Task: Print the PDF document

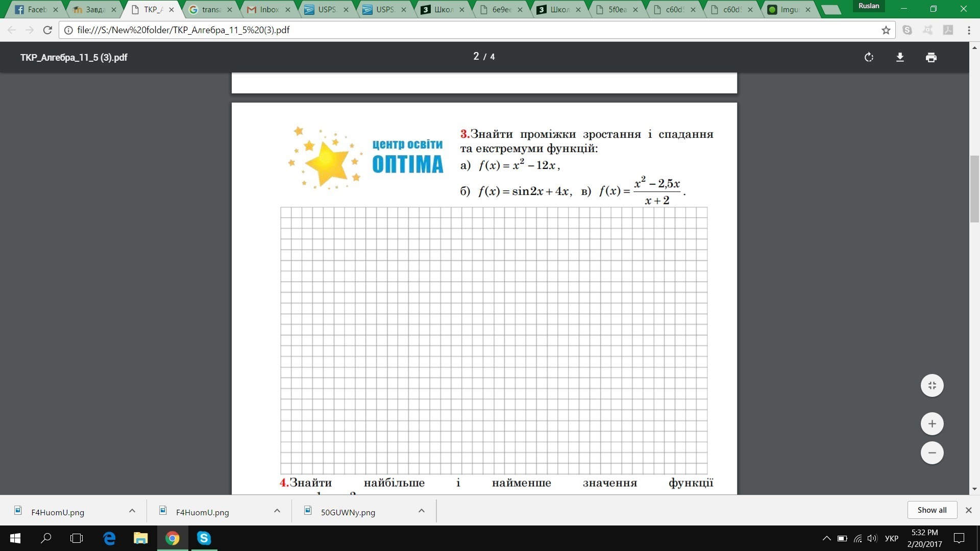Action: coord(931,57)
